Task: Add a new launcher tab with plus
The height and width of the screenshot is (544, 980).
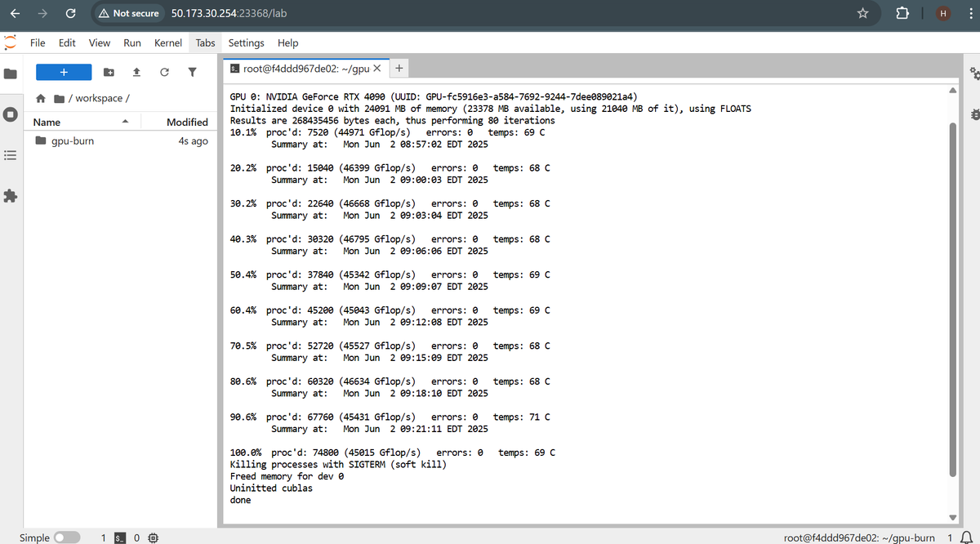Action: [x=399, y=69]
